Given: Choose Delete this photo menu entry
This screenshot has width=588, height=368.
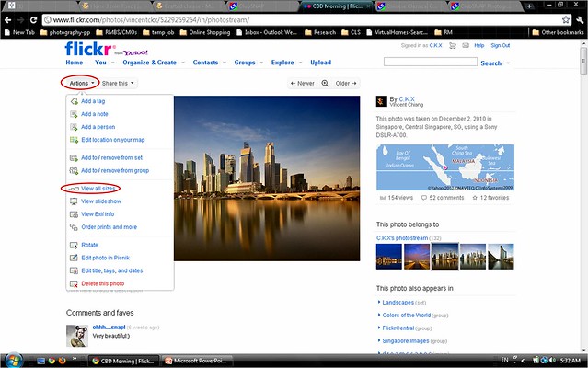Looking at the screenshot, I should pos(103,283).
